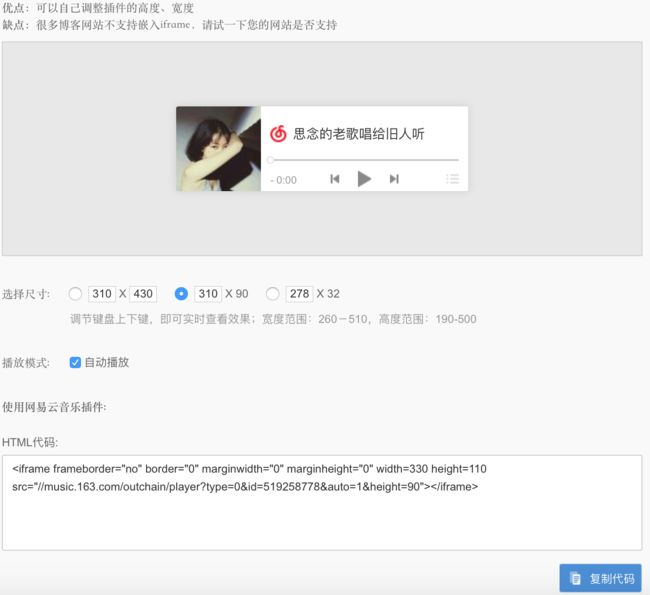Screen dimensions: 650x595
Task: Play the song in the music player
Action: (x=364, y=179)
